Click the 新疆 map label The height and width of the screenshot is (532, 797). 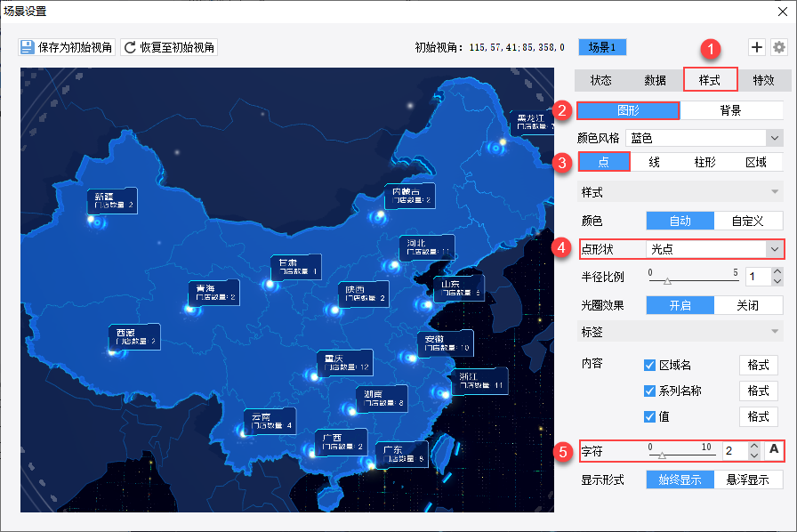coord(112,200)
